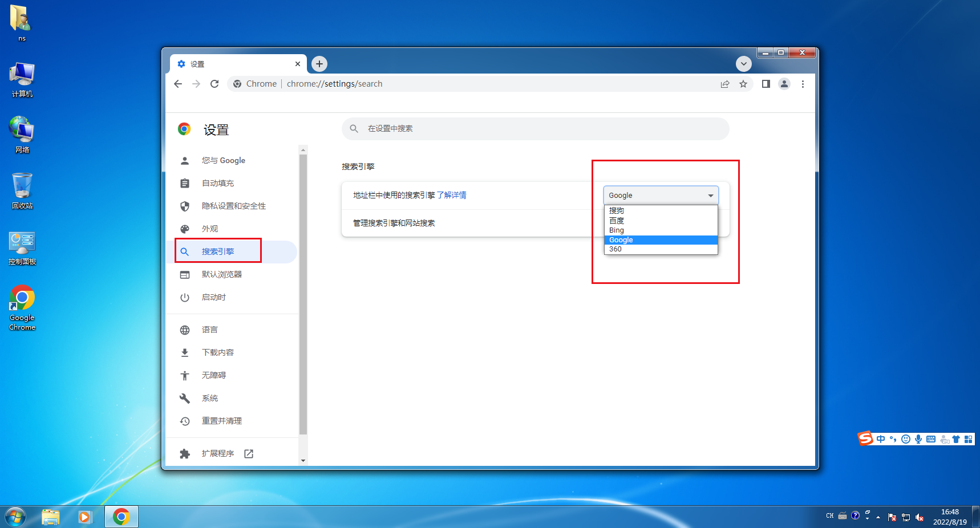Select the ns folder on desktop
Image resolution: width=980 pixels, height=528 pixels.
click(x=22, y=23)
